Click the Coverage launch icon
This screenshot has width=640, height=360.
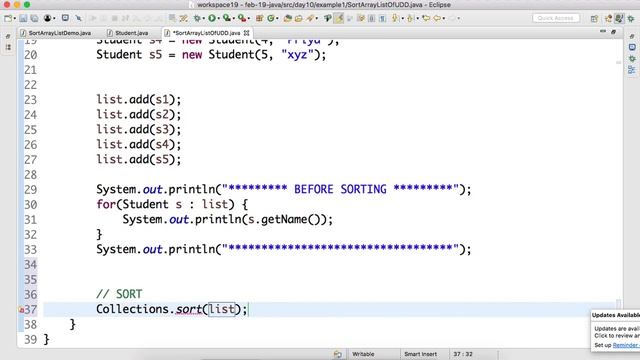point(227,18)
